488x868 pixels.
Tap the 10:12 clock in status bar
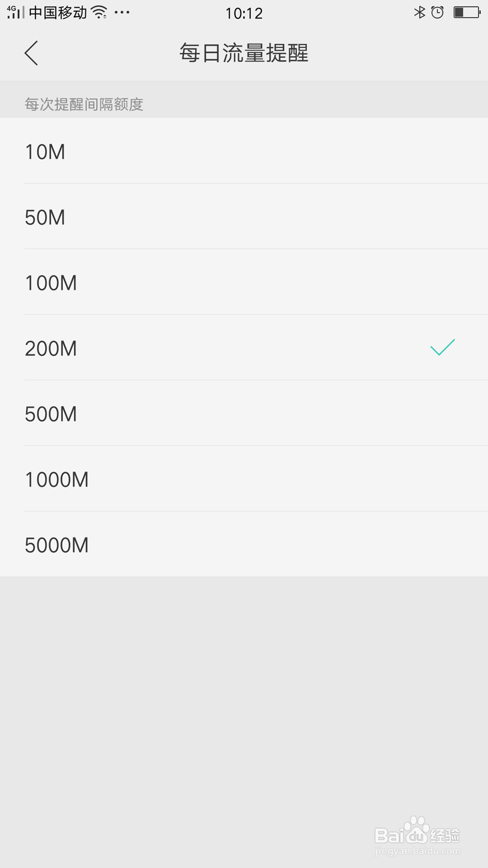244,13
